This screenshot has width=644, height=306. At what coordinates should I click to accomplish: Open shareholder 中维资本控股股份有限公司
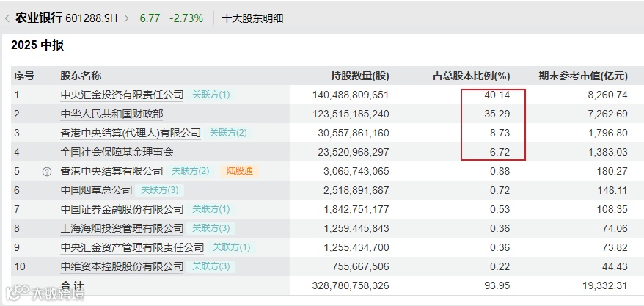coord(122,266)
